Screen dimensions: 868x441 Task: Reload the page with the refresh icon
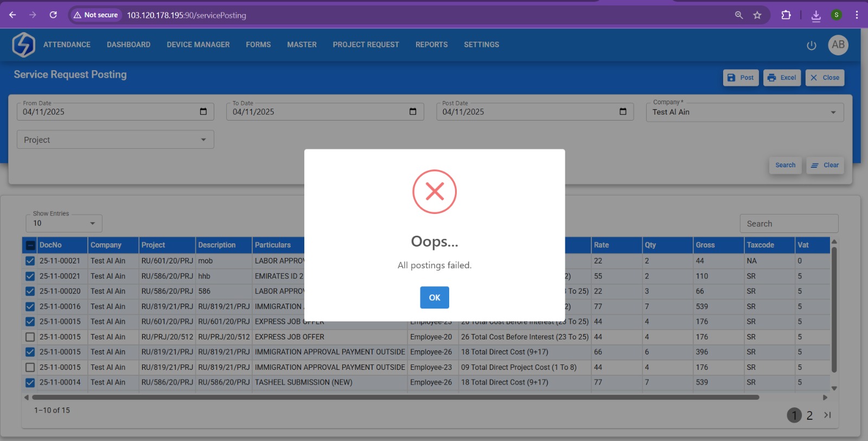[x=53, y=15]
